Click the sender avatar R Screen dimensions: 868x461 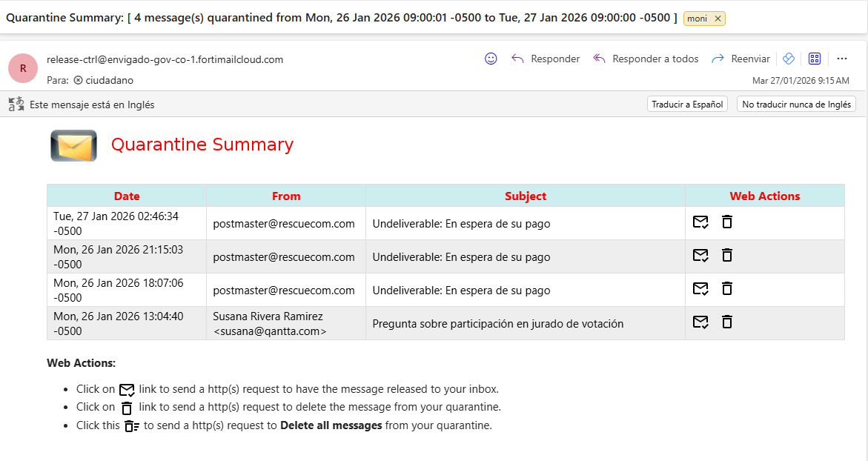point(23,68)
